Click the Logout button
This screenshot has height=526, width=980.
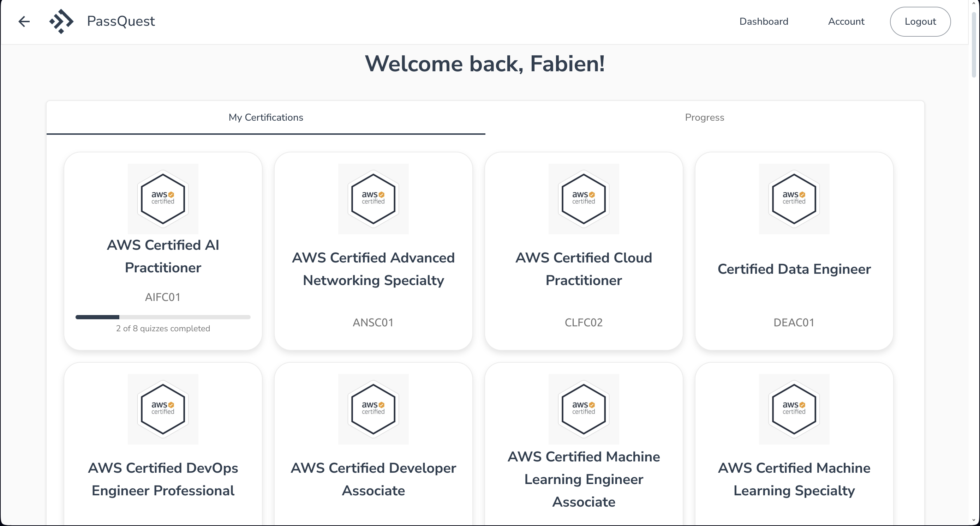click(920, 22)
